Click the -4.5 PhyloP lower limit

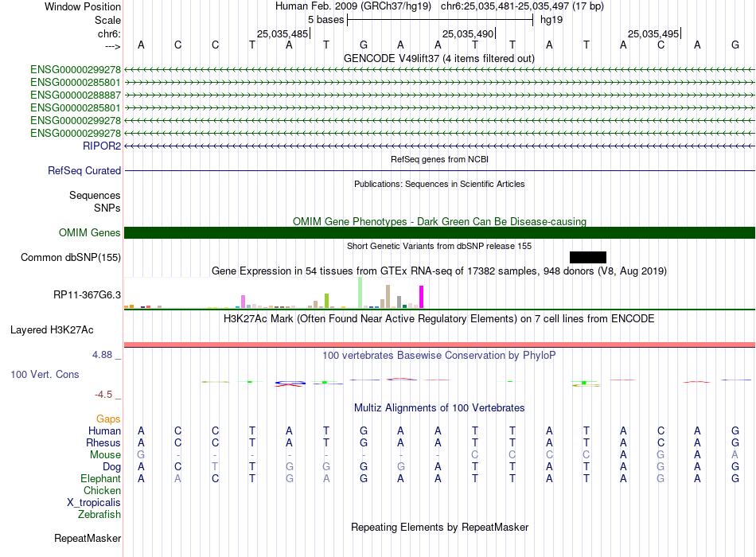(103, 395)
